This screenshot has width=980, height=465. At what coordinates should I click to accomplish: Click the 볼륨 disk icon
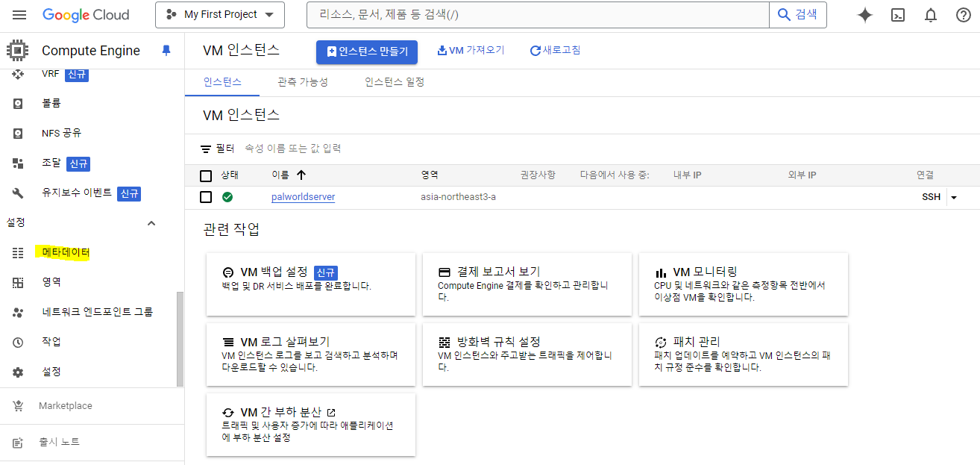pos(19,103)
